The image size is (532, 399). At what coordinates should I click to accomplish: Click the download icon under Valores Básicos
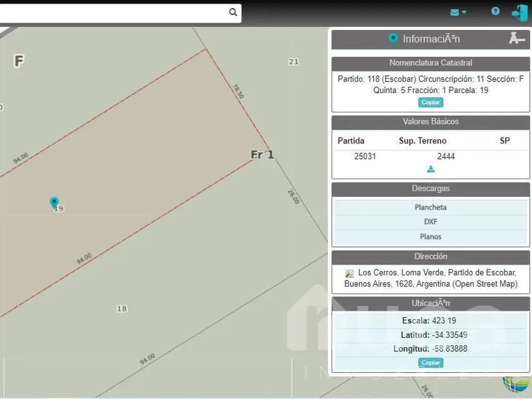(x=431, y=169)
